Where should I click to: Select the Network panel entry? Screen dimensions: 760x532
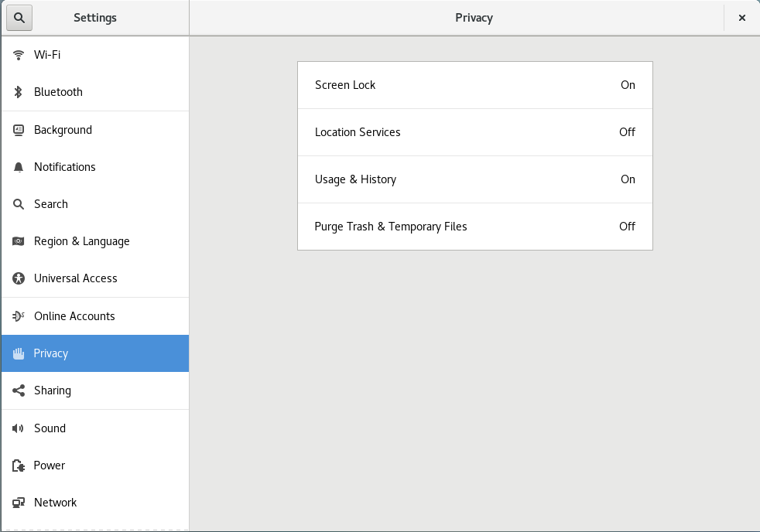point(95,503)
